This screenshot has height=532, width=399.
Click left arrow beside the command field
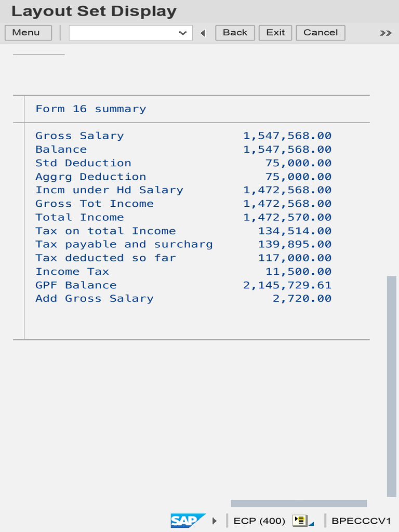coord(203,33)
